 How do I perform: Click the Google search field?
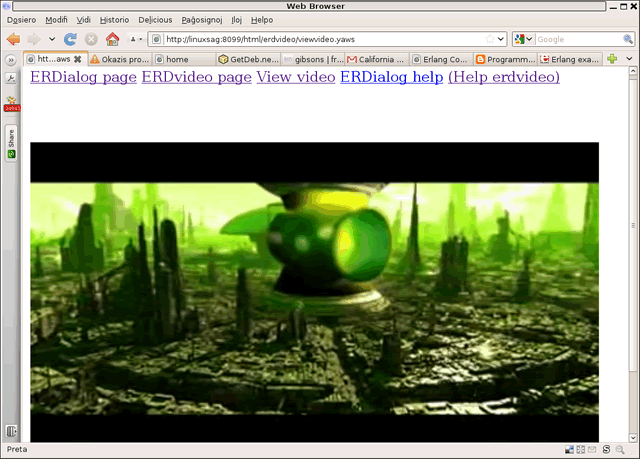point(579,39)
